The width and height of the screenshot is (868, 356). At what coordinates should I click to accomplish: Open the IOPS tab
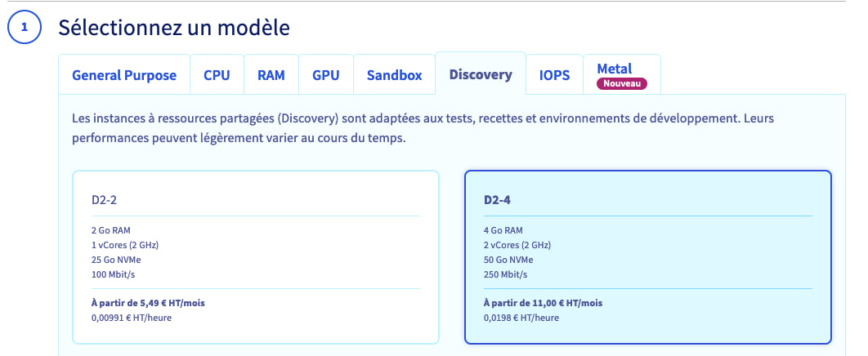click(x=554, y=75)
